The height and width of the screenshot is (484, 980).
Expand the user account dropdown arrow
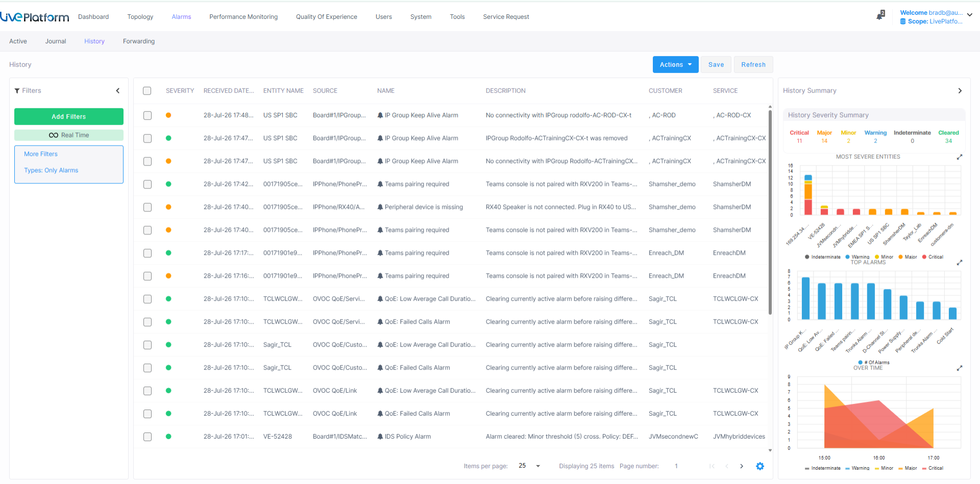click(970, 15)
